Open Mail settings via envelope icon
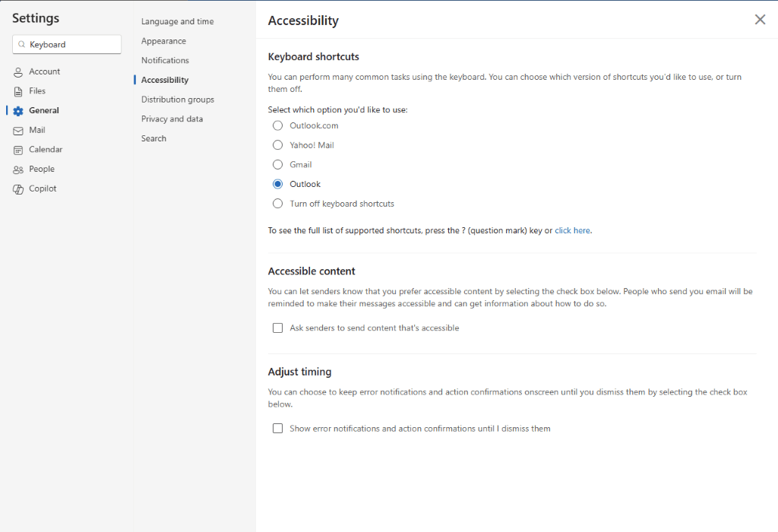Viewport: 778px width, 532px height. click(17, 130)
